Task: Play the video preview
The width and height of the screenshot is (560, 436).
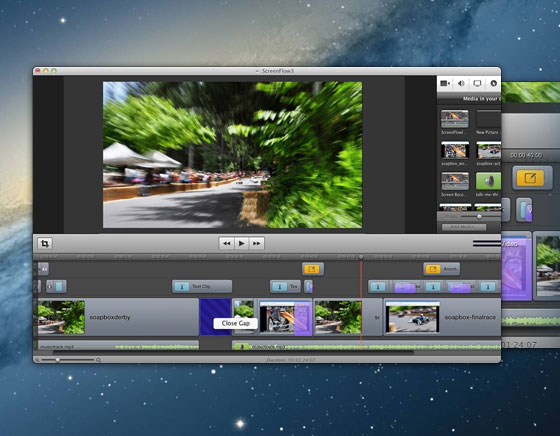Action: click(241, 244)
